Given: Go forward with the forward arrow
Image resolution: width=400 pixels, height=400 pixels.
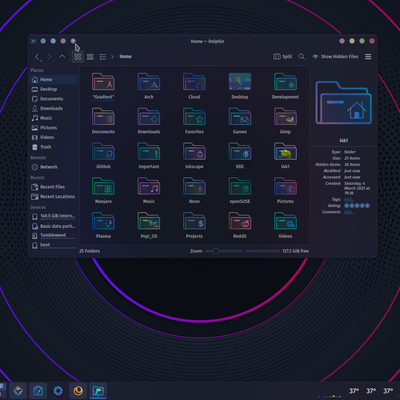Looking at the screenshot, I should click(50, 57).
